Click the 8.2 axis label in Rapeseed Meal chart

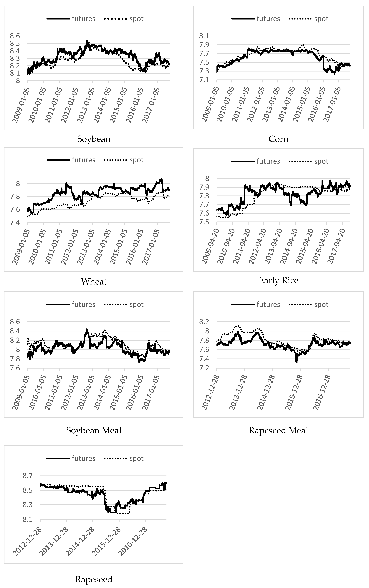click(x=204, y=322)
